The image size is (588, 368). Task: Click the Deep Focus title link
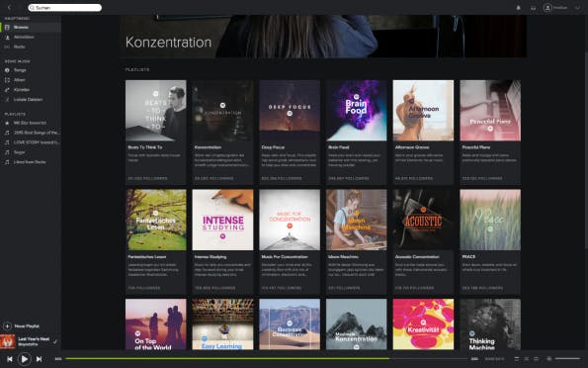[x=273, y=147]
